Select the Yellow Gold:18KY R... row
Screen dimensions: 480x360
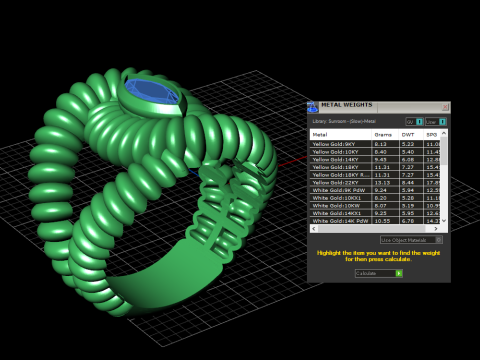coord(375,175)
